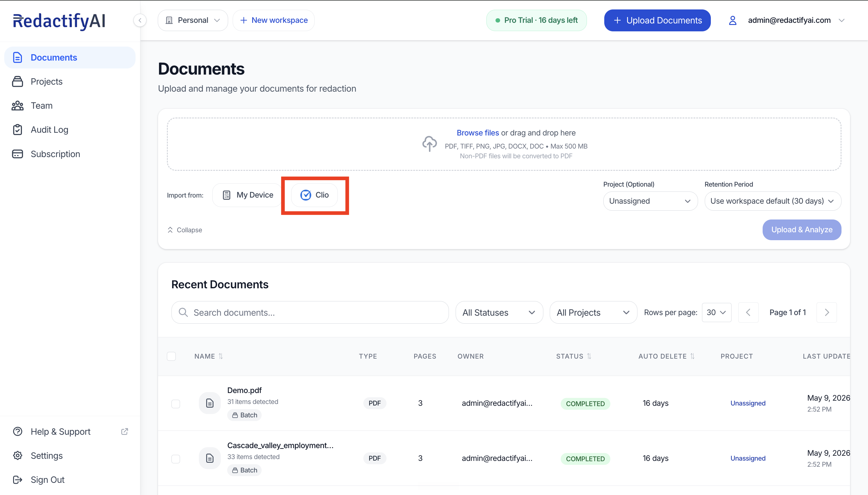Change rows per page from 30
The height and width of the screenshot is (495, 868).
717,312
